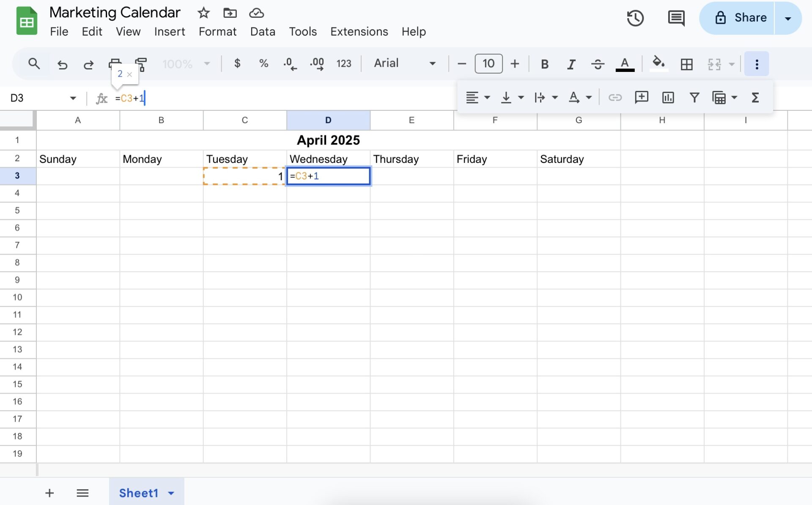Click the font size input box
812x505 pixels.
click(488, 64)
